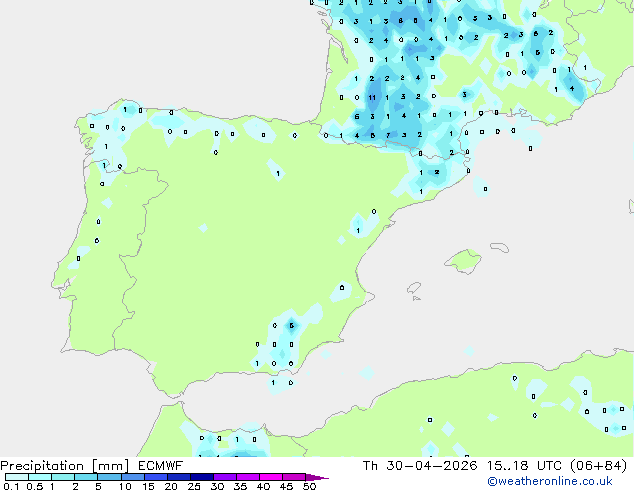Click the legend swatch between 1 and 2
The width and height of the screenshot is (634, 490).
pos(63,477)
